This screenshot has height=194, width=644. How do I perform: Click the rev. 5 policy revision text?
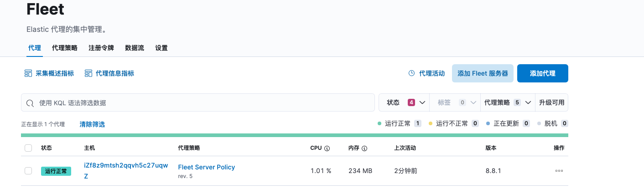point(185,176)
